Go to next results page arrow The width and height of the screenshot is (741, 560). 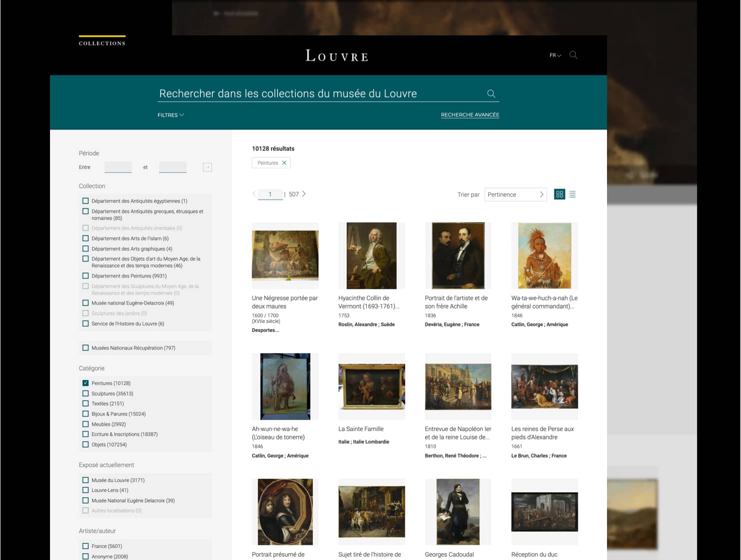tap(304, 194)
